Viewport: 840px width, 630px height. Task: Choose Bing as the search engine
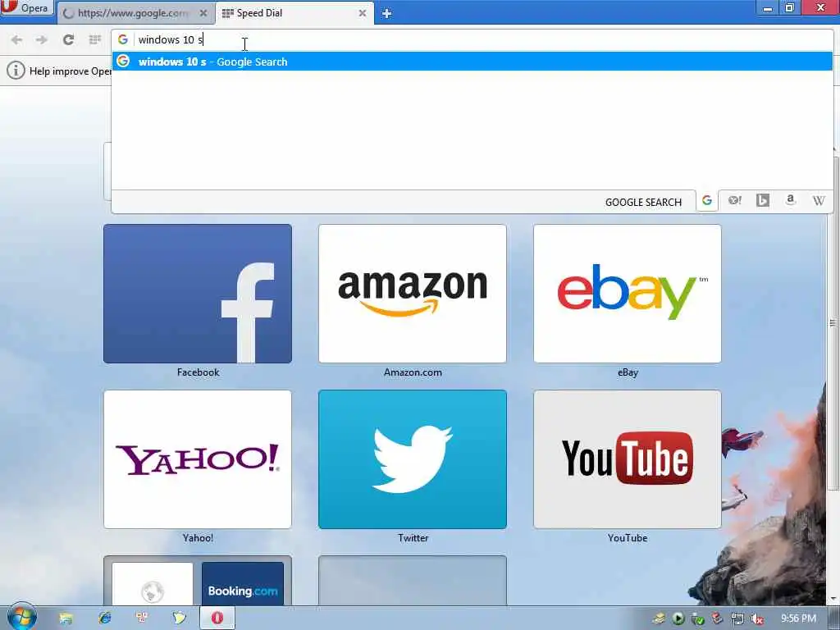coord(762,201)
